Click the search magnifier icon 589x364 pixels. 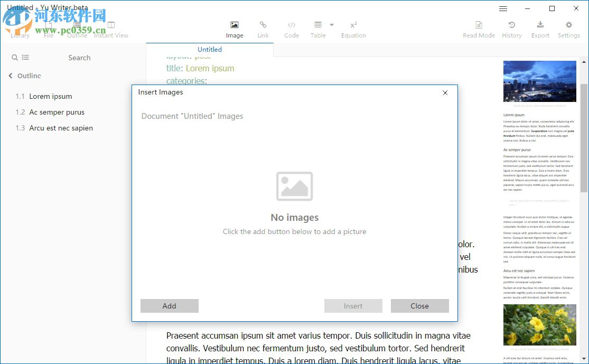(14, 58)
